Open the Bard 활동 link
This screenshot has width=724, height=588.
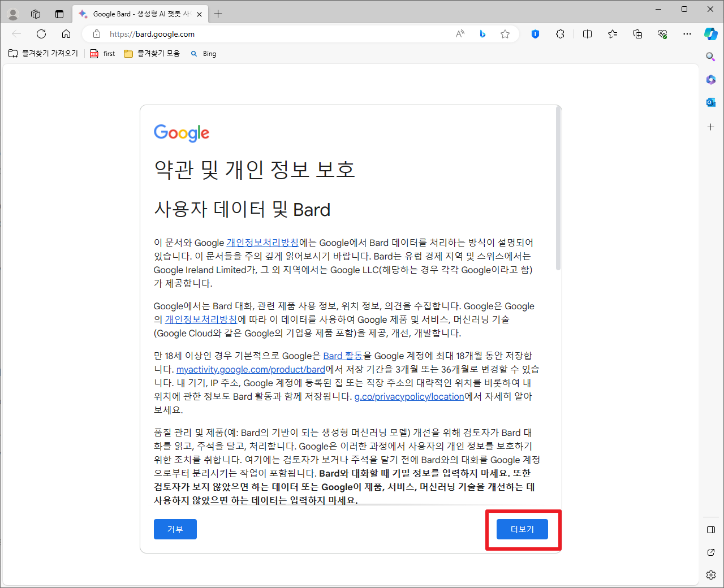coord(343,356)
